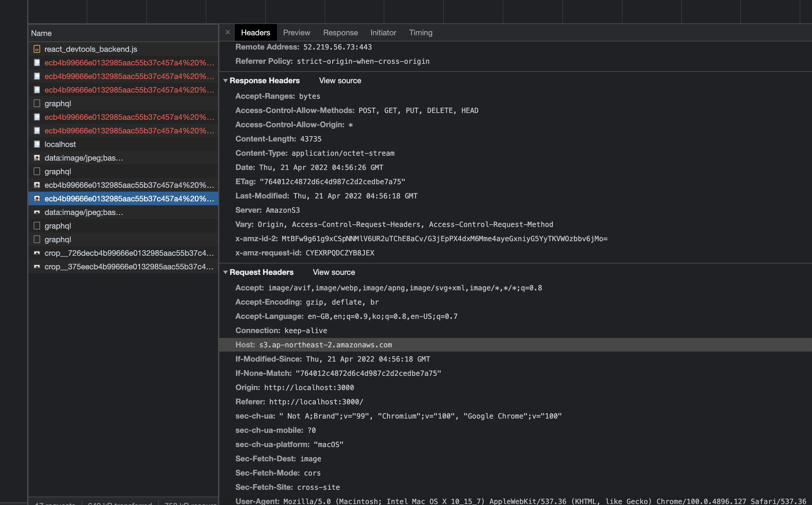Switch to the Preview tab
Image resolution: width=812 pixels, height=505 pixels.
296,33
